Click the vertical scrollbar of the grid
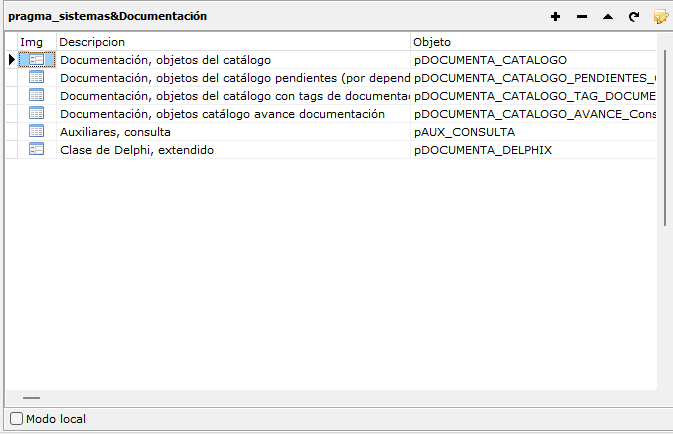 click(665, 137)
